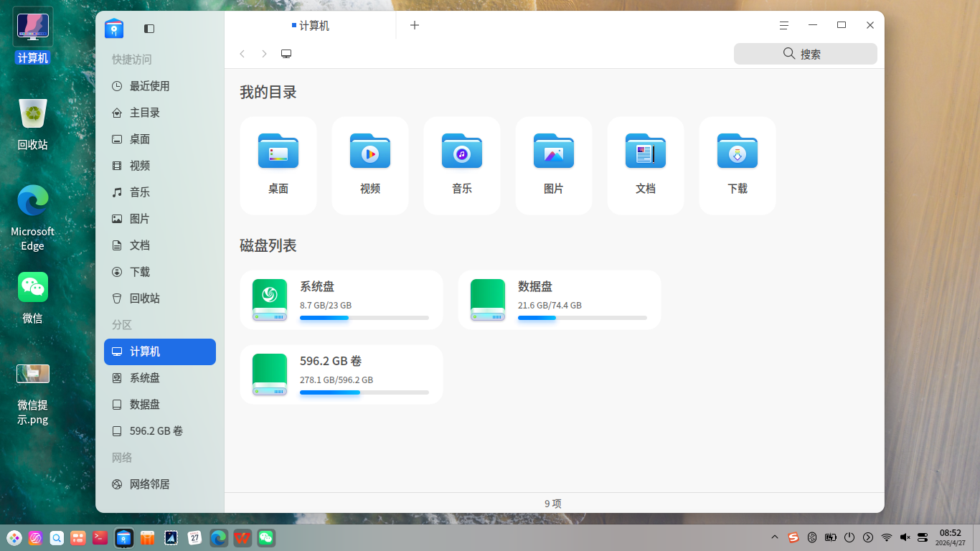
Task: Navigate back with the left arrow
Action: pyautogui.click(x=242, y=54)
